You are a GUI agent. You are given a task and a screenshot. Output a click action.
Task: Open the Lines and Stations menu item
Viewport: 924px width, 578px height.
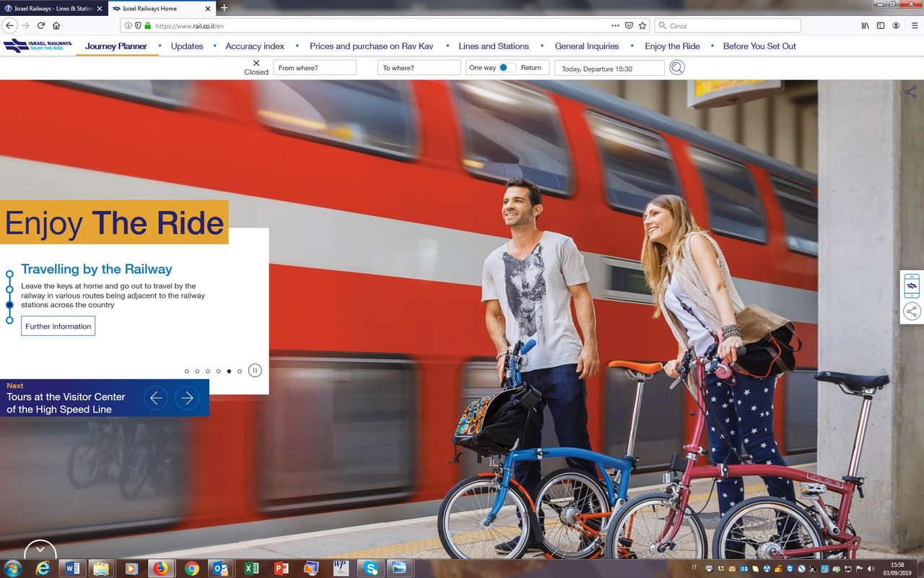(x=494, y=46)
